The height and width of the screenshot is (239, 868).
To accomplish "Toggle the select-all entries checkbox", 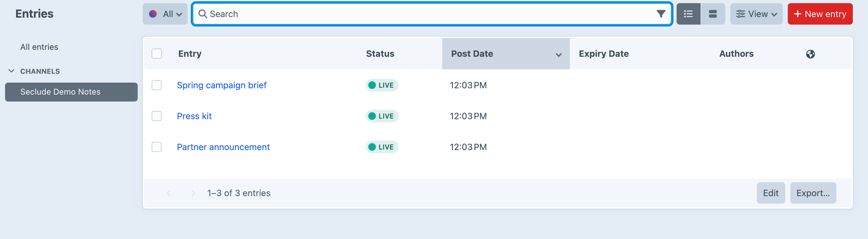I will pos(157,54).
